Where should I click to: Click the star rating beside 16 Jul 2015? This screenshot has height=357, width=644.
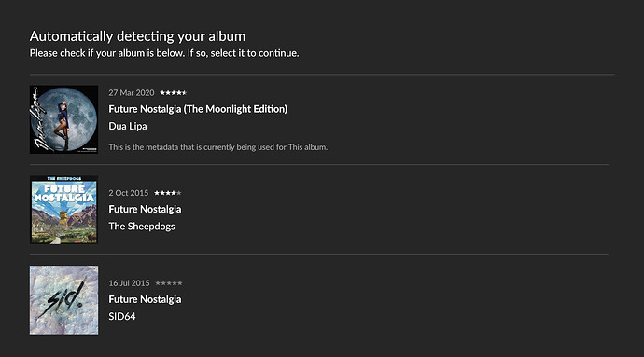(169, 283)
